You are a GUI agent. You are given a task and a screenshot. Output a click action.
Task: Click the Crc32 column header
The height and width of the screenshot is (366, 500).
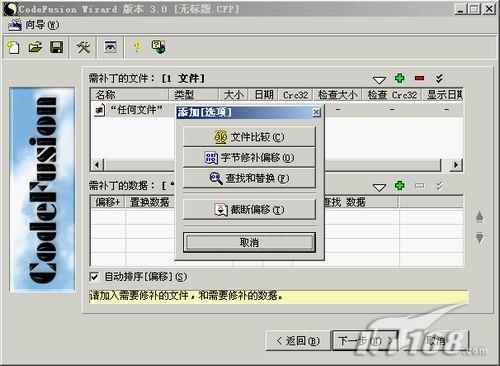[x=295, y=95]
